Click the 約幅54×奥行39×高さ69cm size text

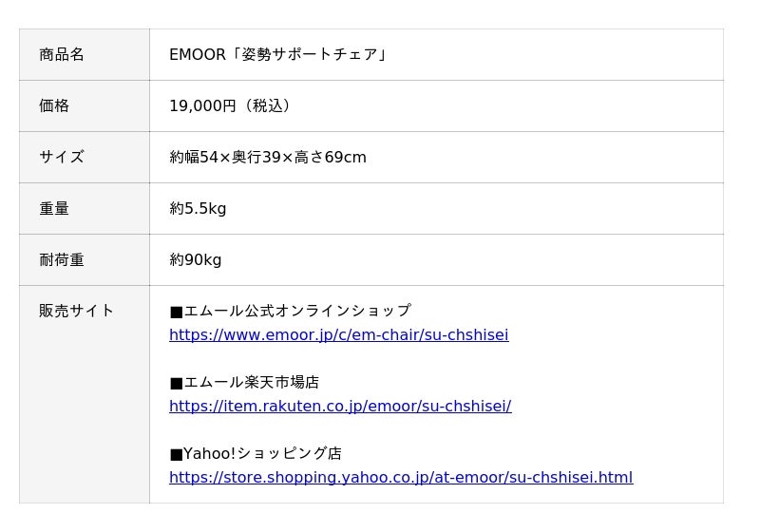point(268,157)
